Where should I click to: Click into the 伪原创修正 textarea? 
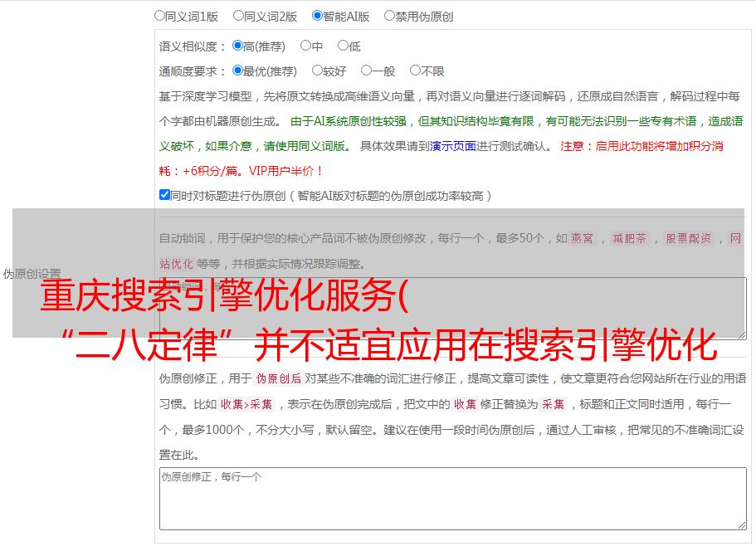point(453,499)
